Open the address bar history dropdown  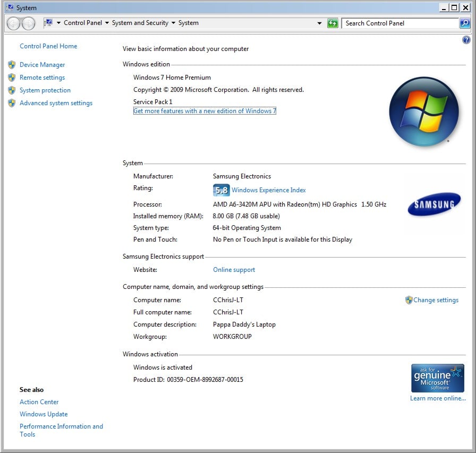pyautogui.click(x=319, y=23)
